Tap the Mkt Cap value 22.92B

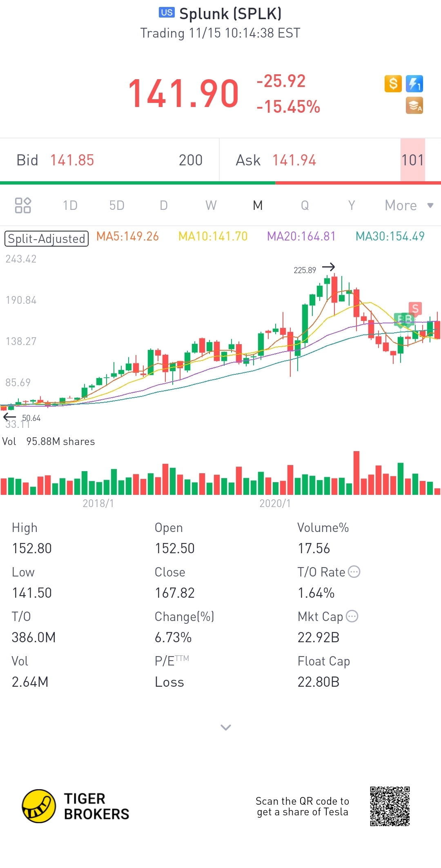pyautogui.click(x=318, y=637)
